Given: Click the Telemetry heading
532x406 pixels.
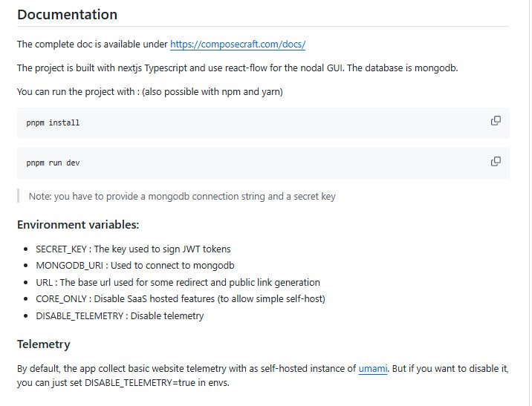Looking at the screenshot, I should (x=44, y=344).
